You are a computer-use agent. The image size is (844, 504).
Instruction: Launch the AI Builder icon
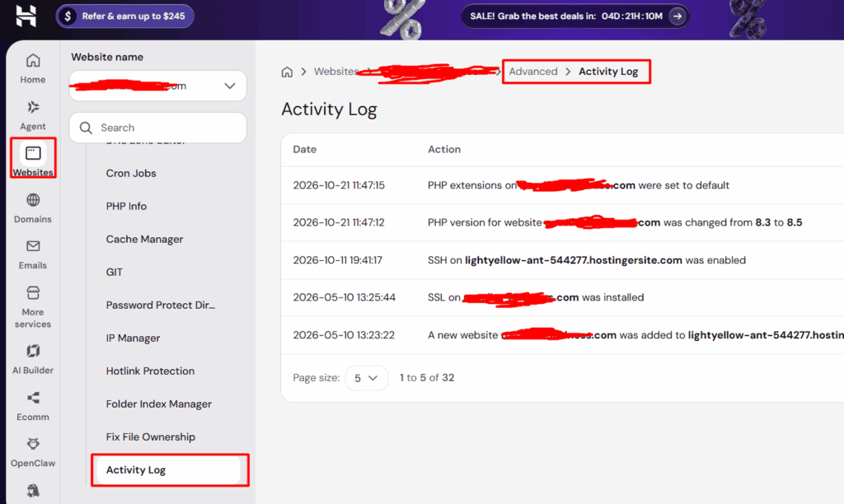coord(33,351)
